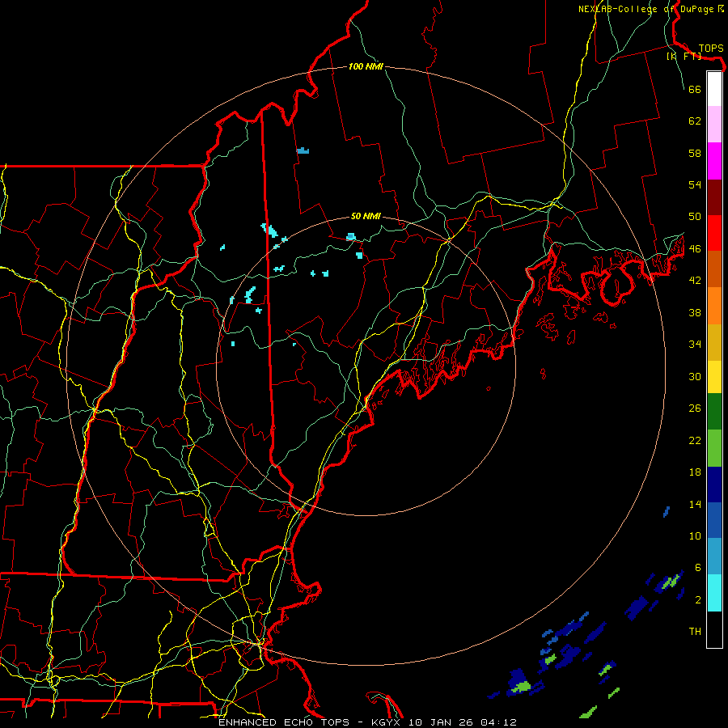Viewport: 728px width, 728px height.
Task: Click the legend value 34
Action: [695, 345]
